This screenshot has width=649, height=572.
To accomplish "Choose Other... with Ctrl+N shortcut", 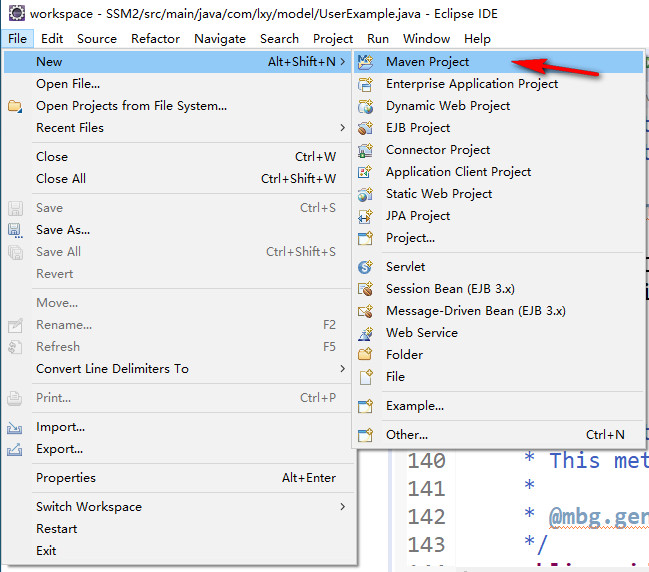I will [x=498, y=435].
